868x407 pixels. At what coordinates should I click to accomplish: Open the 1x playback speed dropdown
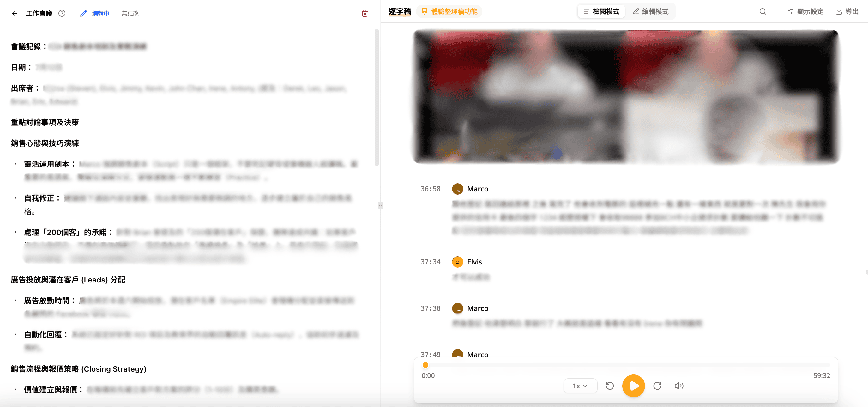[x=580, y=386]
